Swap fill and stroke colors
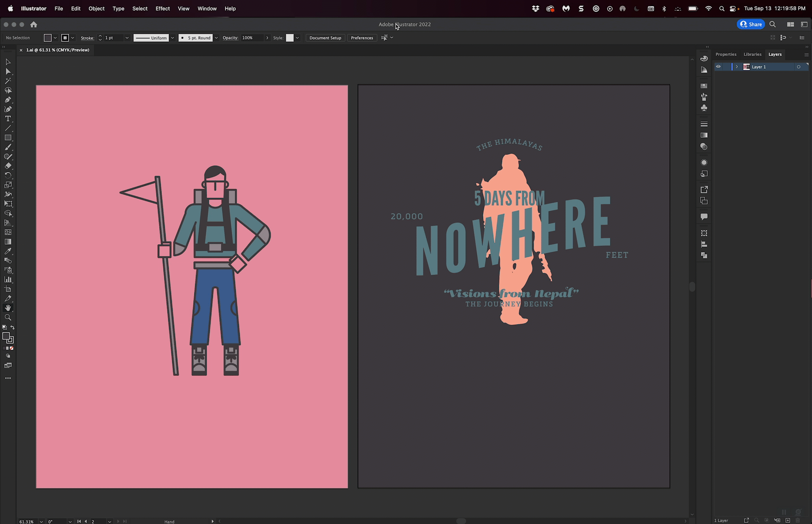This screenshot has width=812, height=524. [13, 327]
